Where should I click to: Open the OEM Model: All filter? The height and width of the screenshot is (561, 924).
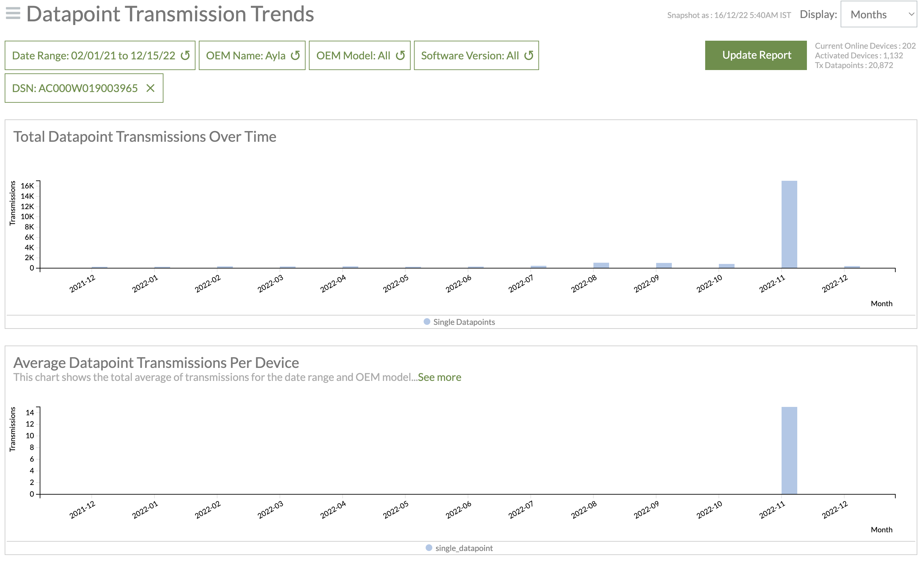coord(353,55)
